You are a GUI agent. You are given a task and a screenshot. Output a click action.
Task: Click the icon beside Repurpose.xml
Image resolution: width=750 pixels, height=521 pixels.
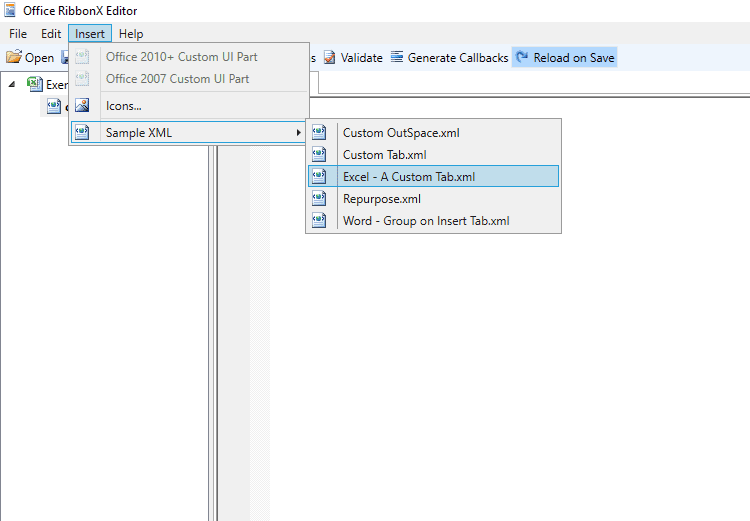click(x=319, y=199)
